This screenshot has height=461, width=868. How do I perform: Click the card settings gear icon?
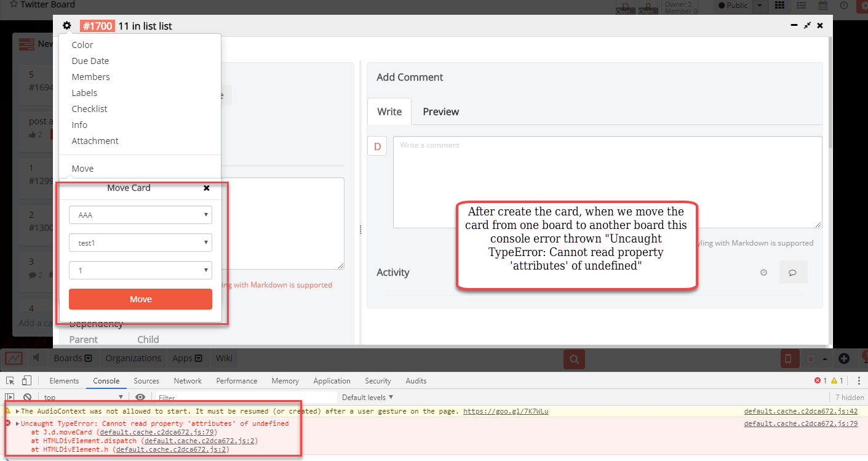(x=66, y=25)
